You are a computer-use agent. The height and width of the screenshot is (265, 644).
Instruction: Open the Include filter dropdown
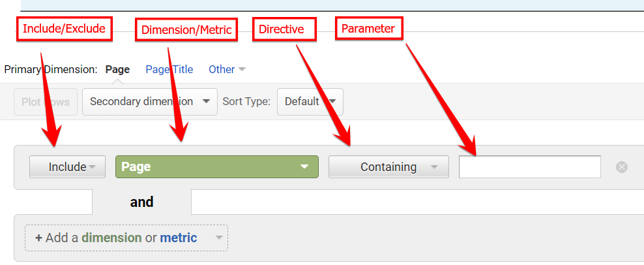tap(68, 167)
